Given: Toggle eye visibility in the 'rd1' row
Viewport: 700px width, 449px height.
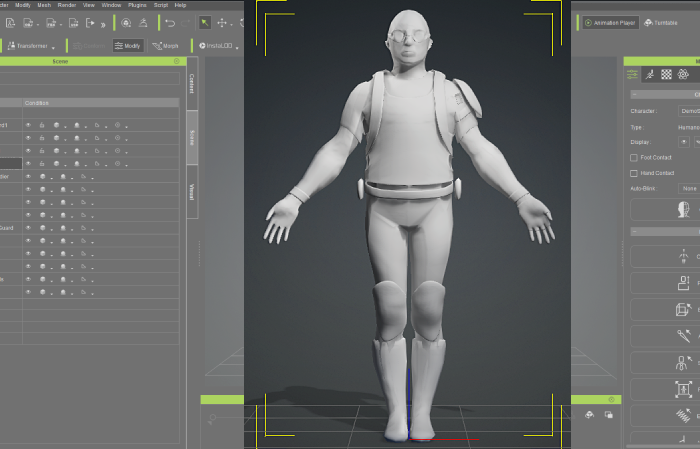Looking at the screenshot, I should pos(28,125).
